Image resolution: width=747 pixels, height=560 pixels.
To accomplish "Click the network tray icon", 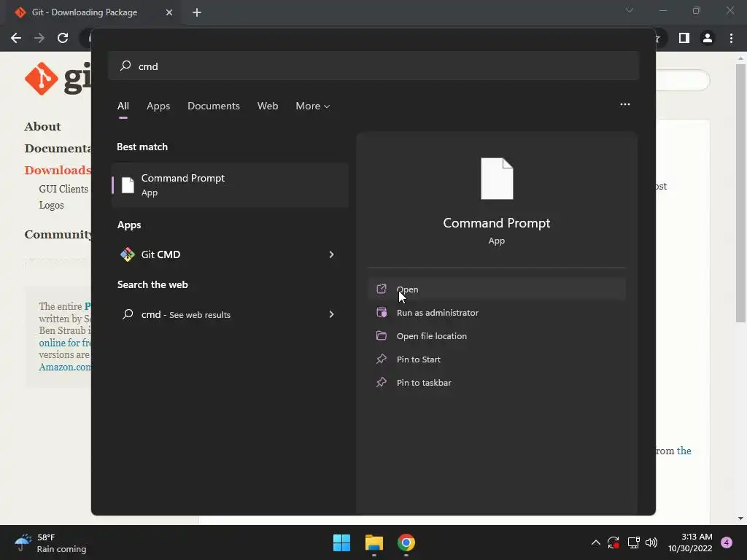I will pyautogui.click(x=633, y=542).
